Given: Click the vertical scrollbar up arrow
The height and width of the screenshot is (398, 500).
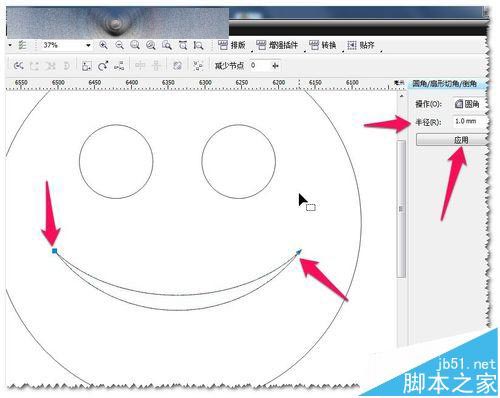Looking at the screenshot, I should click(x=401, y=96).
